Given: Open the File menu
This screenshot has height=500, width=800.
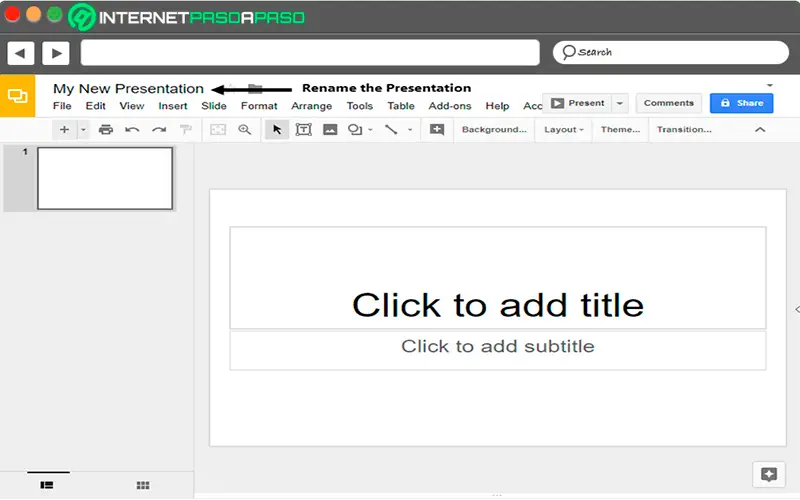Looking at the screenshot, I should [x=62, y=106].
